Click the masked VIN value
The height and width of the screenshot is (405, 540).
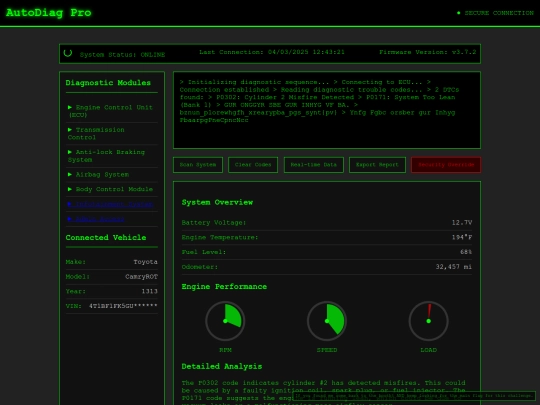pos(123,306)
